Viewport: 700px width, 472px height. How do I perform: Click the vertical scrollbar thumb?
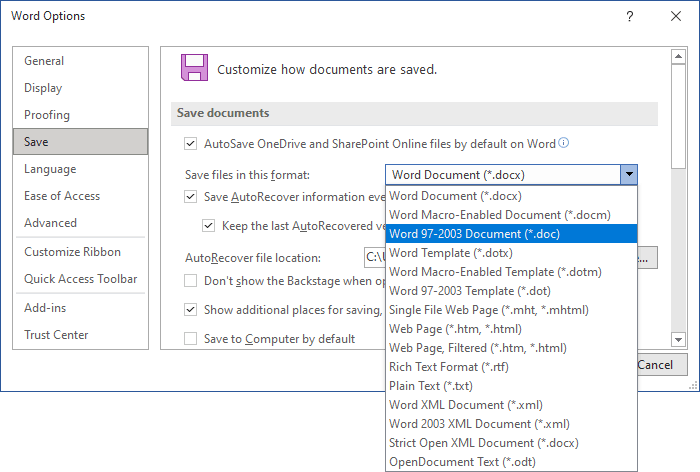(678, 117)
